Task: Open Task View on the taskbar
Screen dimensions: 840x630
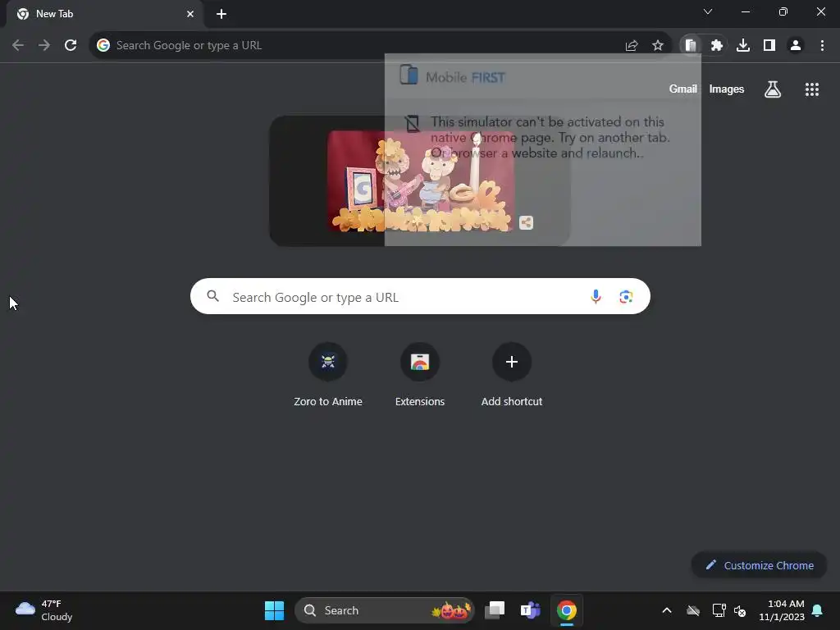Action: point(495,610)
